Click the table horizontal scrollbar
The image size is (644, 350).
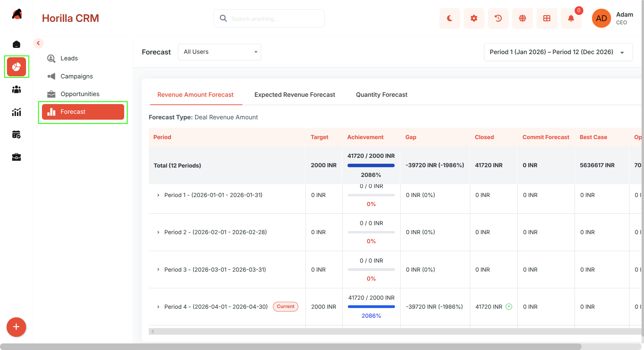[x=395, y=332]
